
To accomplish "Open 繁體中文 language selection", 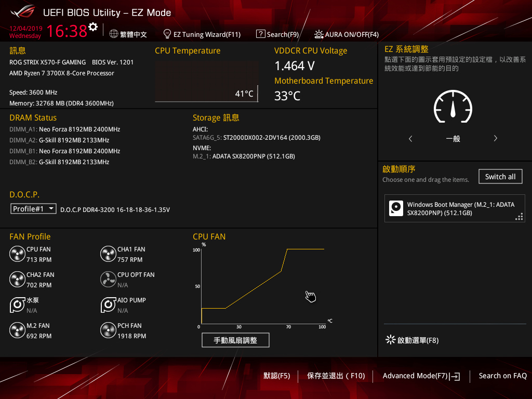I will click(134, 34).
